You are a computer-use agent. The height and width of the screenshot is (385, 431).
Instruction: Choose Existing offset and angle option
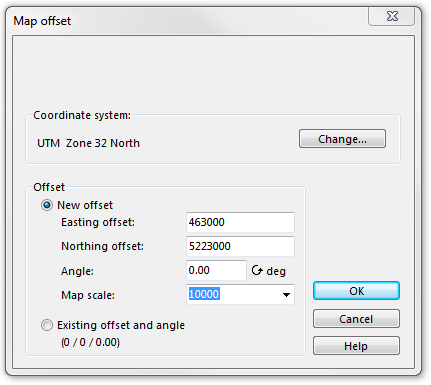click(47, 325)
